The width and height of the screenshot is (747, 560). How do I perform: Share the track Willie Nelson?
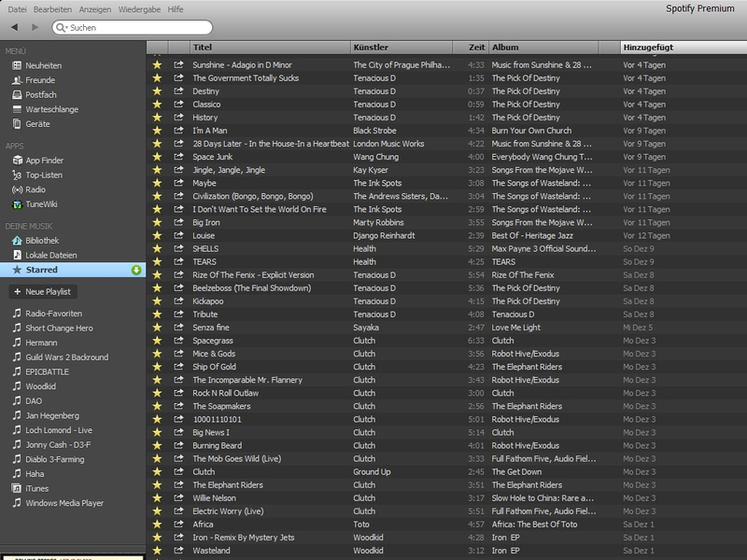pos(178,498)
